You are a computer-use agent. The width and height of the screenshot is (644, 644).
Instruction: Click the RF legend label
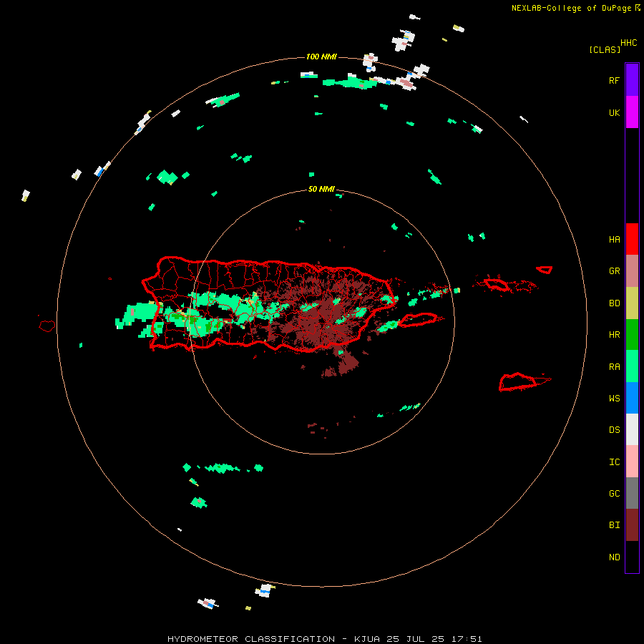[x=614, y=80]
